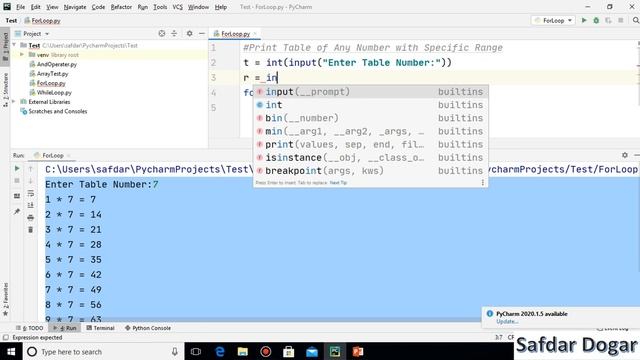Click the Test breadcrumb in navigation bar
The height and width of the screenshot is (360, 640).
pyautogui.click(x=11, y=20)
